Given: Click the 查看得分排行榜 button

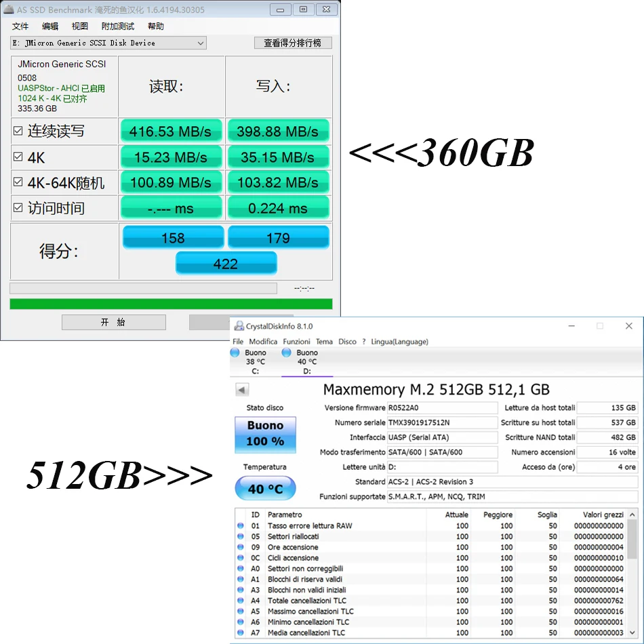Looking at the screenshot, I should pyautogui.click(x=293, y=42).
